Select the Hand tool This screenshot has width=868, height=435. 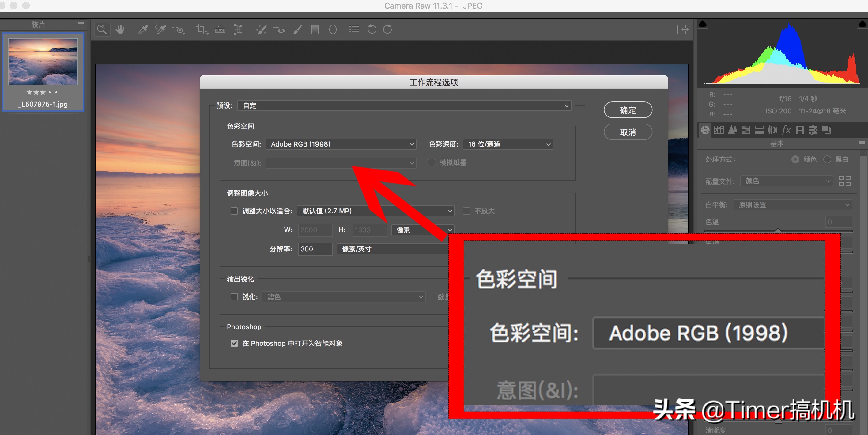tap(120, 30)
